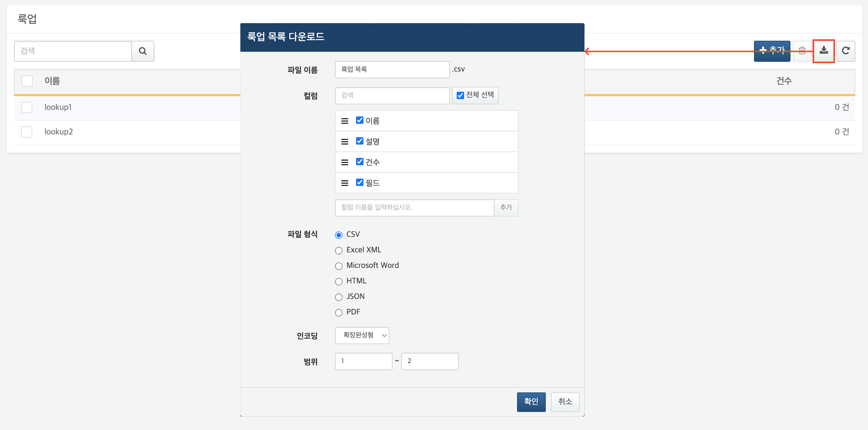Click the search magnifier button in lookup list
Screen dimensions: 868x430
[143, 51]
